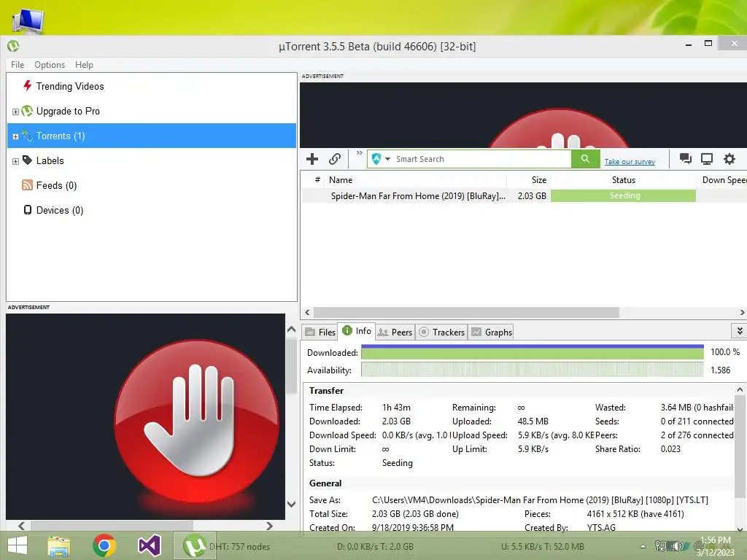Click the Seeding status progress bar
This screenshot has width=747, height=560.
[x=623, y=195]
